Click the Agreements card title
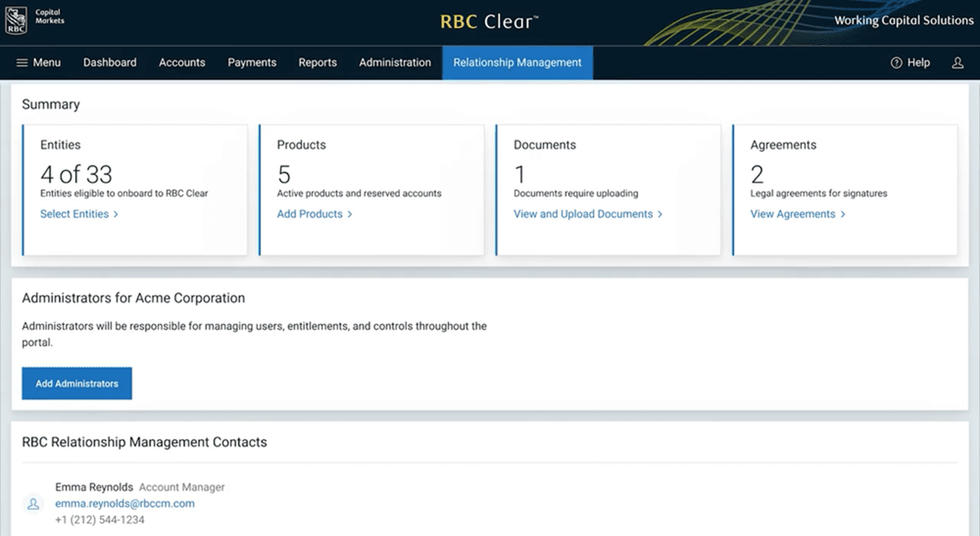Viewport: 980px width, 536px height. [x=783, y=145]
